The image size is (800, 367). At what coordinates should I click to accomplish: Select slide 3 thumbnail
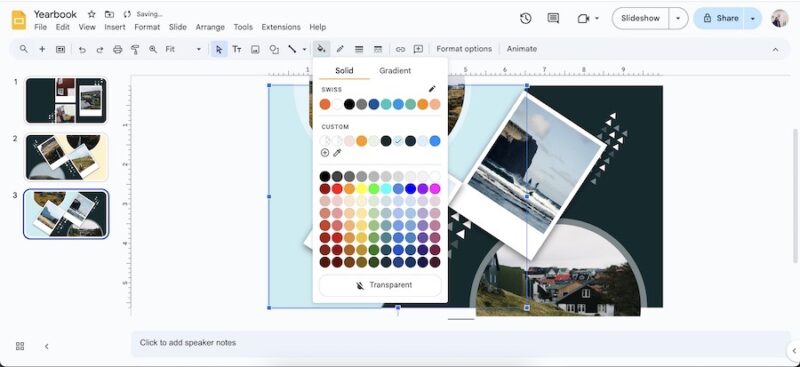[66, 214]
